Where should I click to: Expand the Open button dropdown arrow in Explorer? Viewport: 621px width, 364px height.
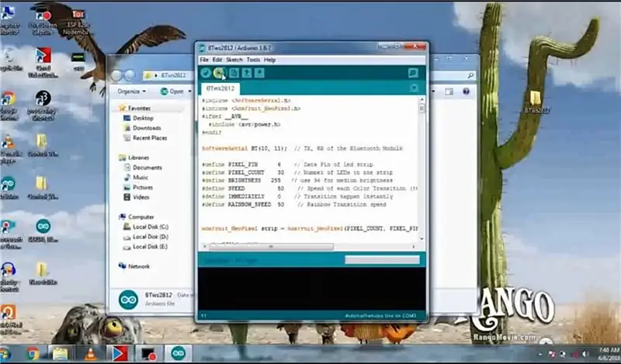click(x=189, y=92)
